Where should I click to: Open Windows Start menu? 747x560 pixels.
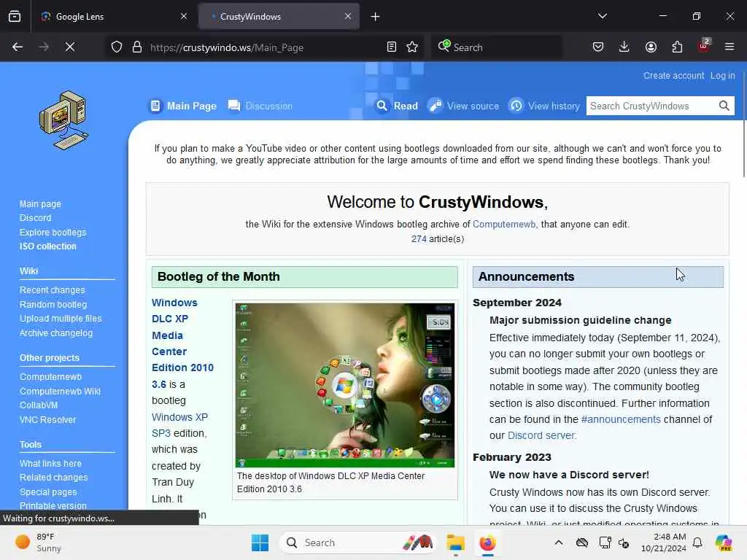[260, 542]
